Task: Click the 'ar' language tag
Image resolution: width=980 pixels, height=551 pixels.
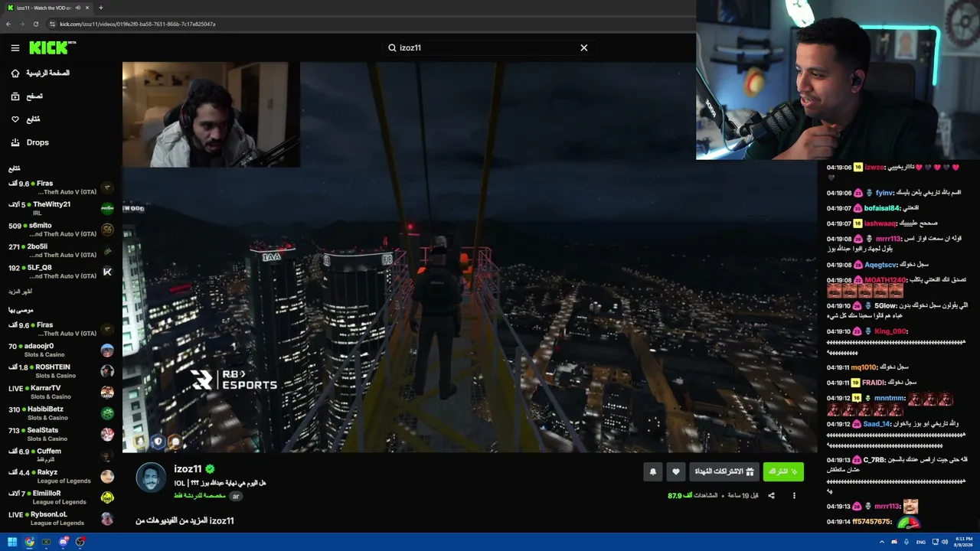Action: (x=236, y=496)
